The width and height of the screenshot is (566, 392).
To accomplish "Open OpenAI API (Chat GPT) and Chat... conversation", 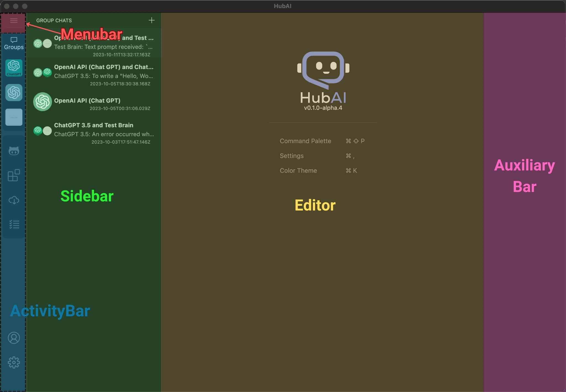I will (x=94, y=73).
